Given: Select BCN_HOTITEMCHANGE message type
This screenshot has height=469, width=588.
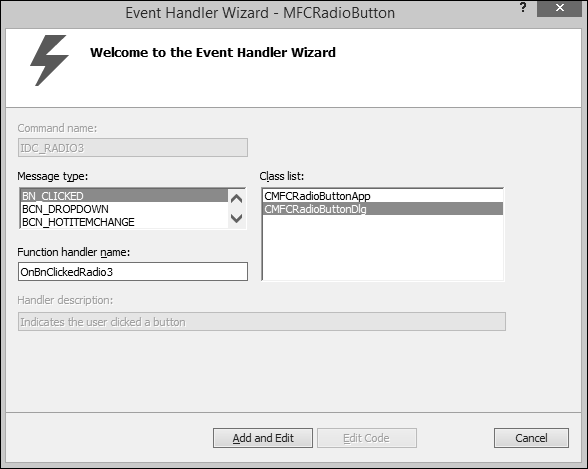Looking at the screenshot, I should (x=124, y=222).
